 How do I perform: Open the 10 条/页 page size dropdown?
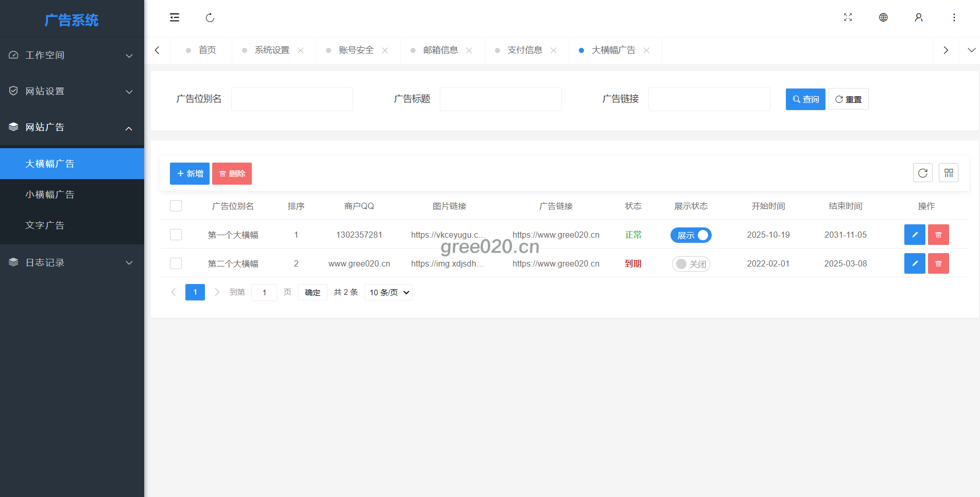[x=388, y=292]
